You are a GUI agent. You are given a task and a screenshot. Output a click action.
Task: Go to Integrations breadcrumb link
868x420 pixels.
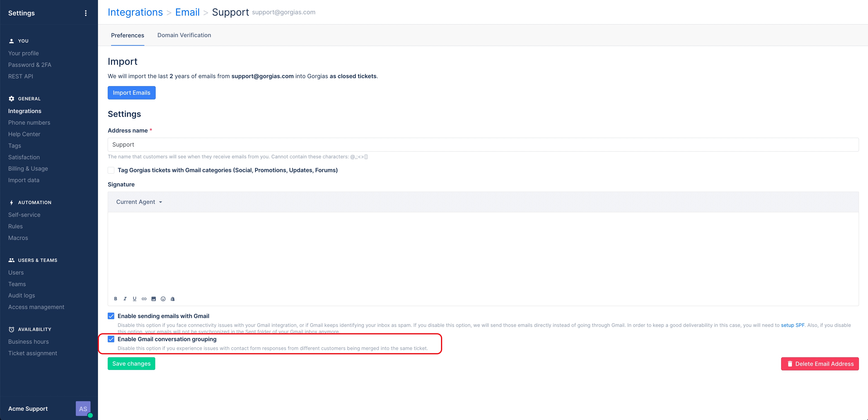135,12
